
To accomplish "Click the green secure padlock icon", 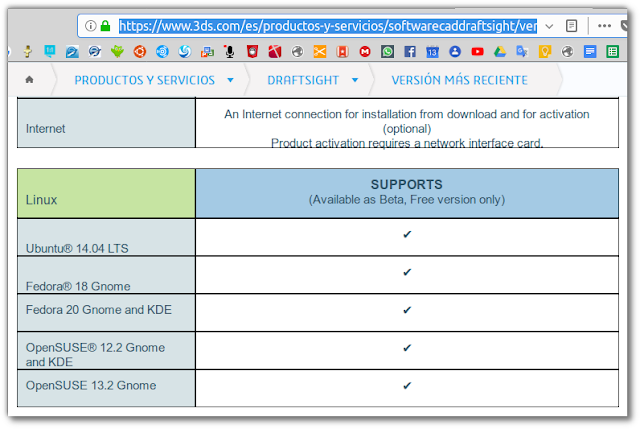I will click(105, 26).
